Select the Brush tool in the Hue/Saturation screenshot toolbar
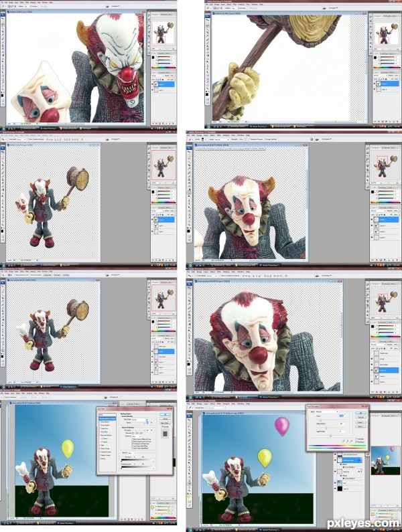Screen dimensions: 402x532 pyautogui.click(x=190, y=444)
